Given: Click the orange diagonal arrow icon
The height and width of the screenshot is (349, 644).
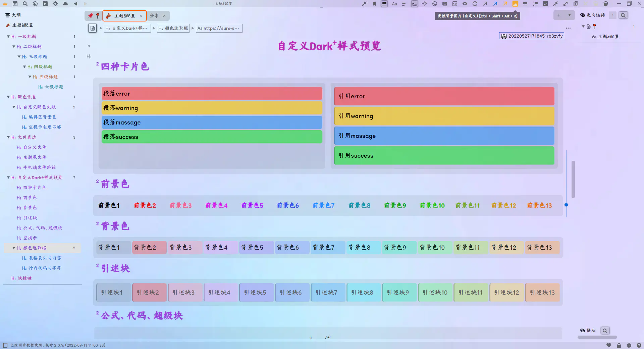Looking at the screenshot, I should coord(505,4).
